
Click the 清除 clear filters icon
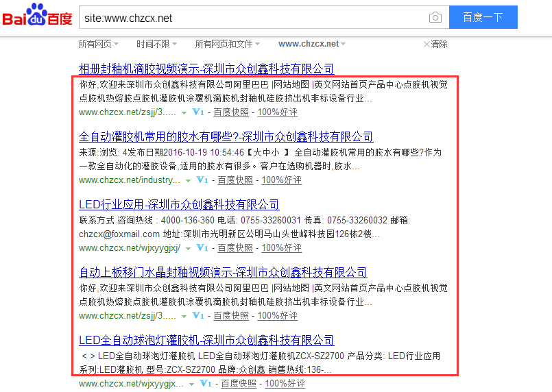click(x=435, y=44)
